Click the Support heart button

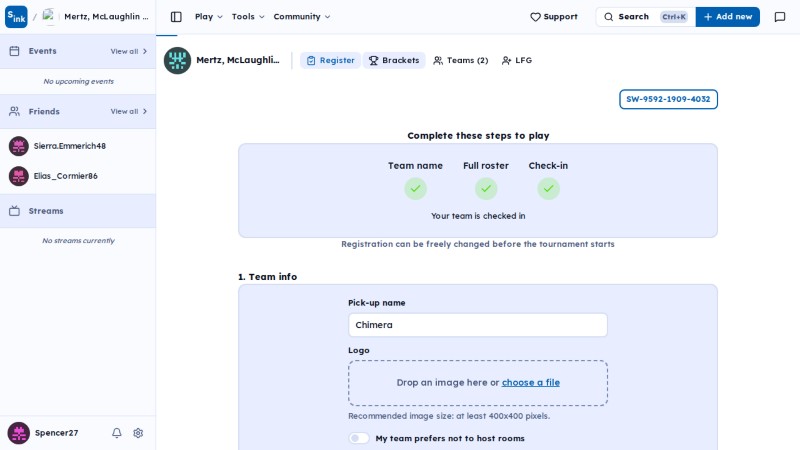point(554,17)
